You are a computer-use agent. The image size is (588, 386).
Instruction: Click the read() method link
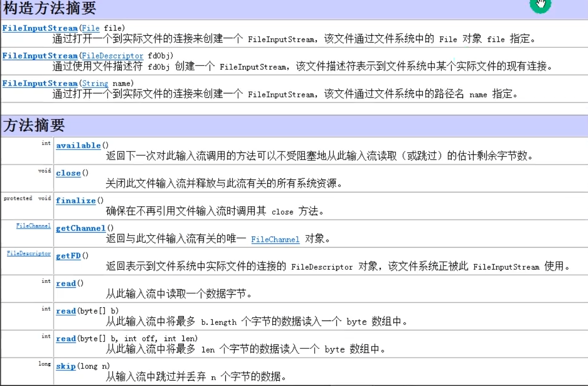click(x=65, y=283)
